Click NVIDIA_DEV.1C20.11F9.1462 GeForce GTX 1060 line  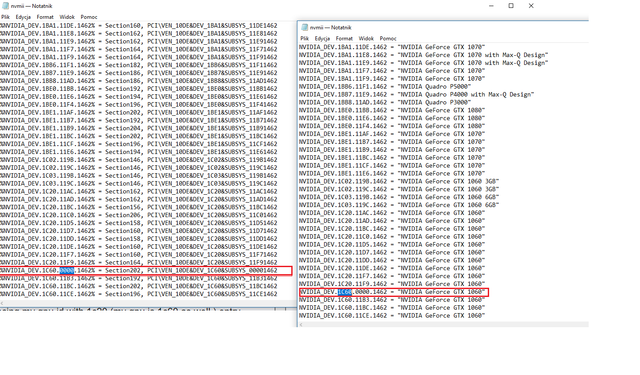pos(392,284)
